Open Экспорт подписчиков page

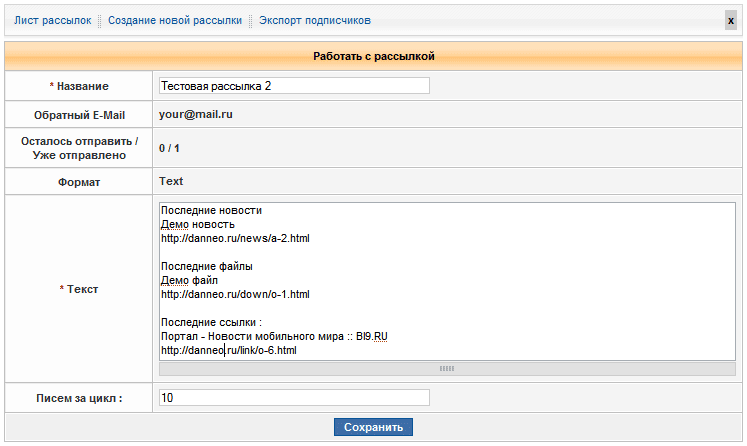314,20
